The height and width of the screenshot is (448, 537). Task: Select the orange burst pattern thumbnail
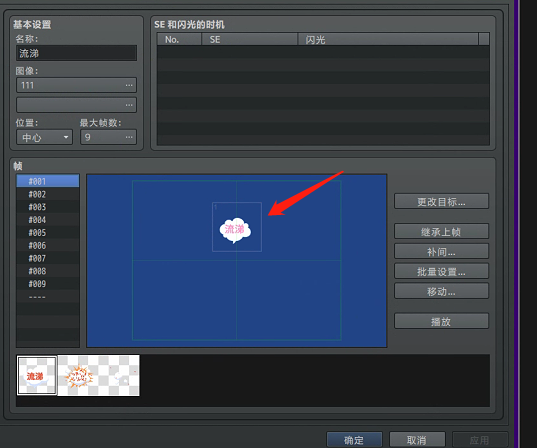coord(78,376)
